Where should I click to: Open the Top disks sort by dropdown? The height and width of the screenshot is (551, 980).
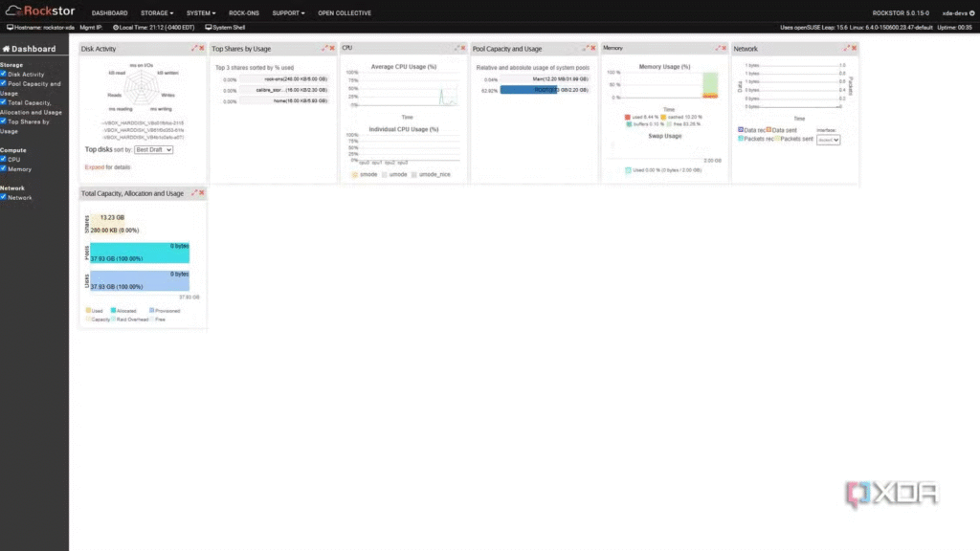(x=154, y=150)
